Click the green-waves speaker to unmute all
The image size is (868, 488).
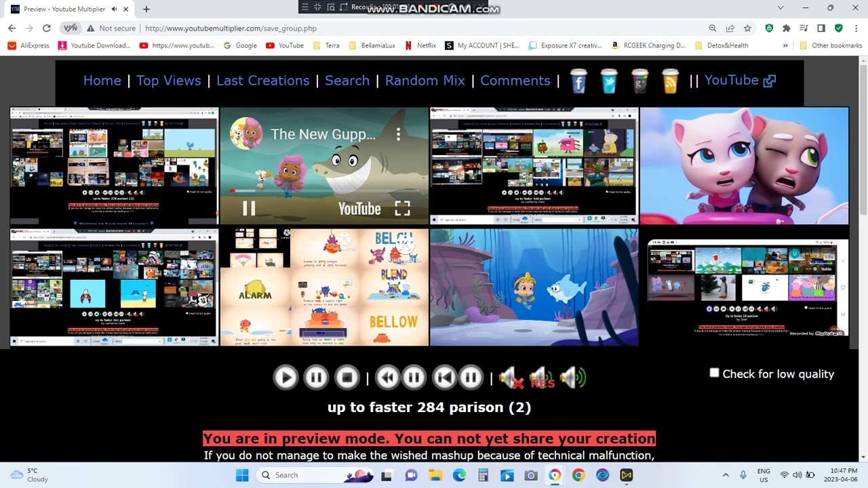(573, 378)
